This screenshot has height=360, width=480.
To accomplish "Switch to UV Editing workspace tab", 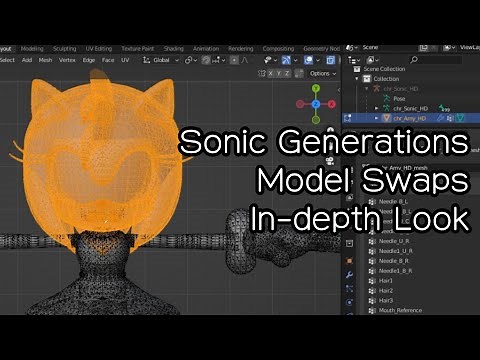I will point(99,49).
